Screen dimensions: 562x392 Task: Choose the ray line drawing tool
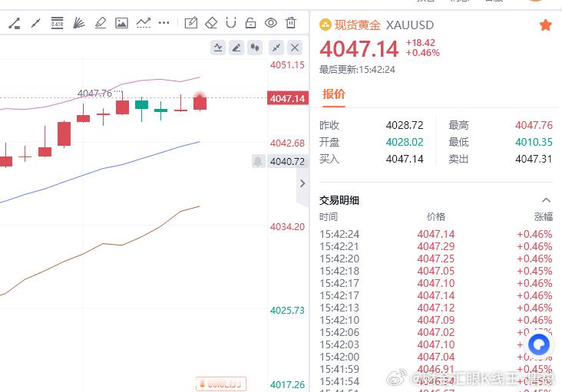36,23
